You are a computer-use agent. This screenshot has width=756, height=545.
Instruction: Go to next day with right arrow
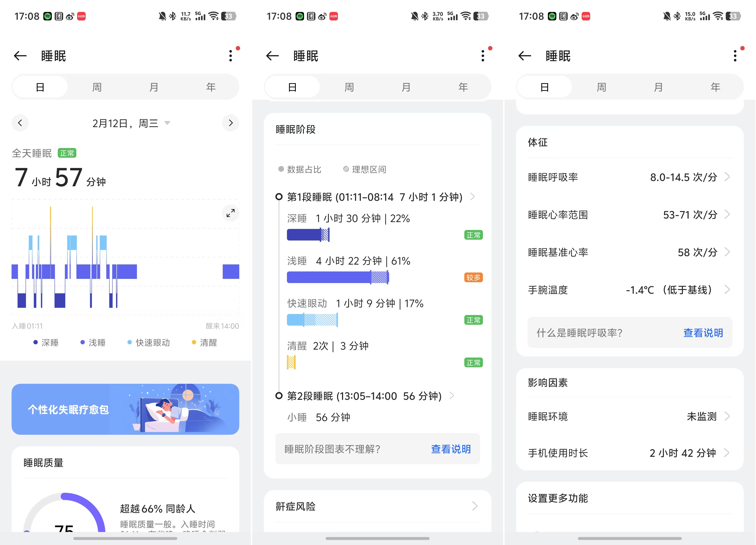coord(231,123)
